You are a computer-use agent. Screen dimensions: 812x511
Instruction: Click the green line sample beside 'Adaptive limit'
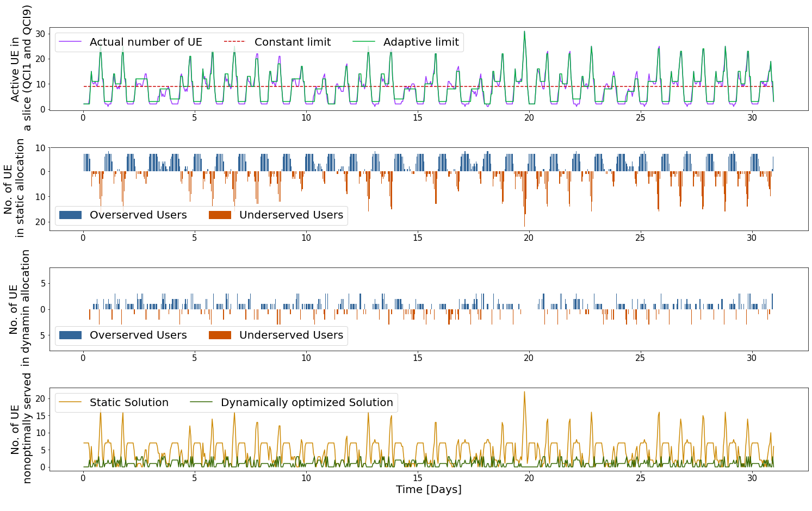coord(364,42)
